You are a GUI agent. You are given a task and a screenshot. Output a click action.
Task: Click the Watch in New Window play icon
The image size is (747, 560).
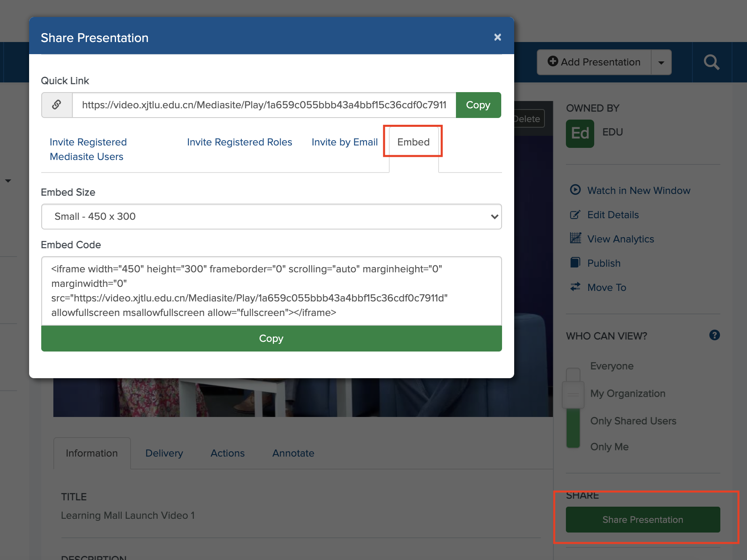pyautogui.click(x=575, y=190)
